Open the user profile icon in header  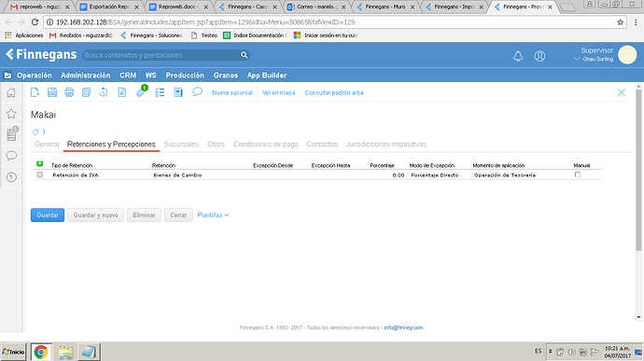(539, 56)
